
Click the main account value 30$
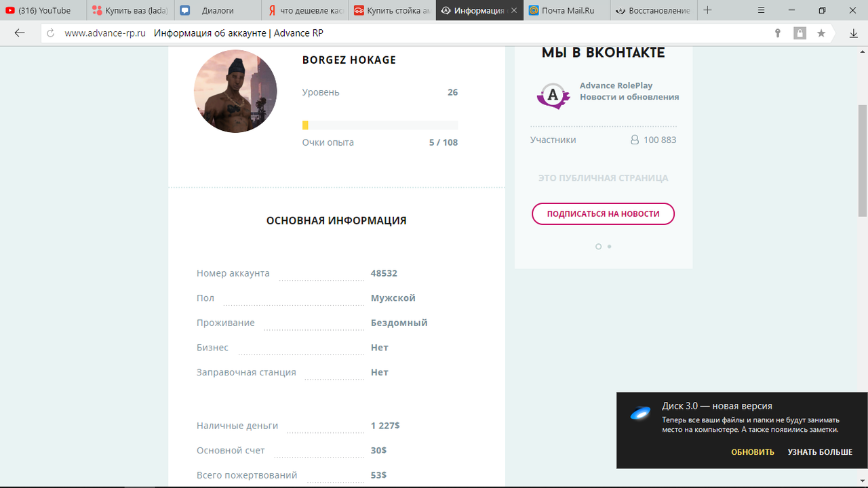point(378,450)
